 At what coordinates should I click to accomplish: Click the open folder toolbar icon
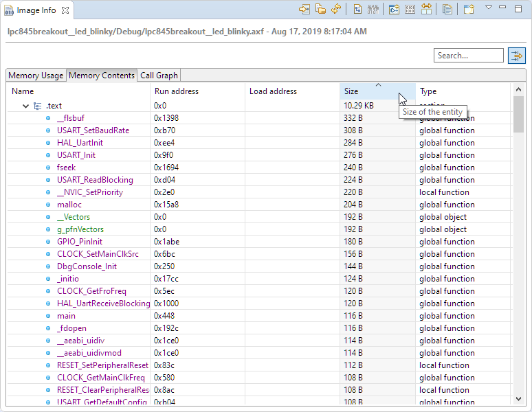[x=320, y=10]
